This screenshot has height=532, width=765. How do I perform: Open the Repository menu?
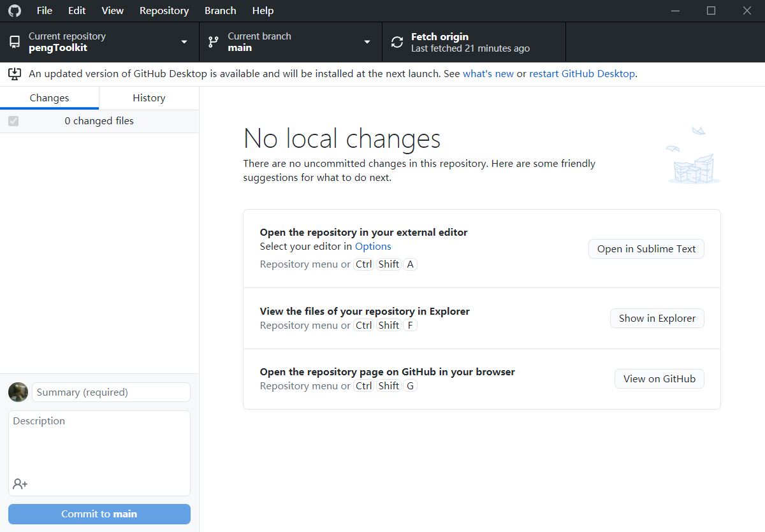(x=164, y=11)
